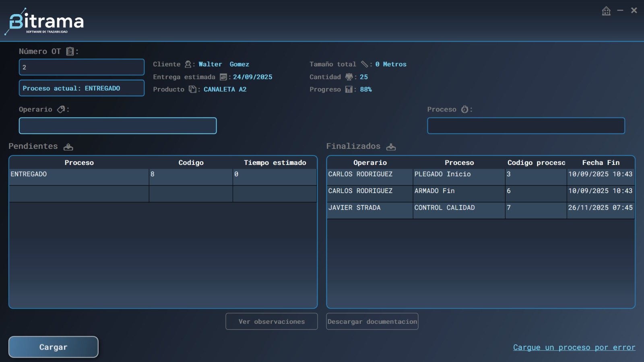This screenshot has height=362, width=644.
Task: Open the Cargue un proceso por error link
Action: point(574,348)
